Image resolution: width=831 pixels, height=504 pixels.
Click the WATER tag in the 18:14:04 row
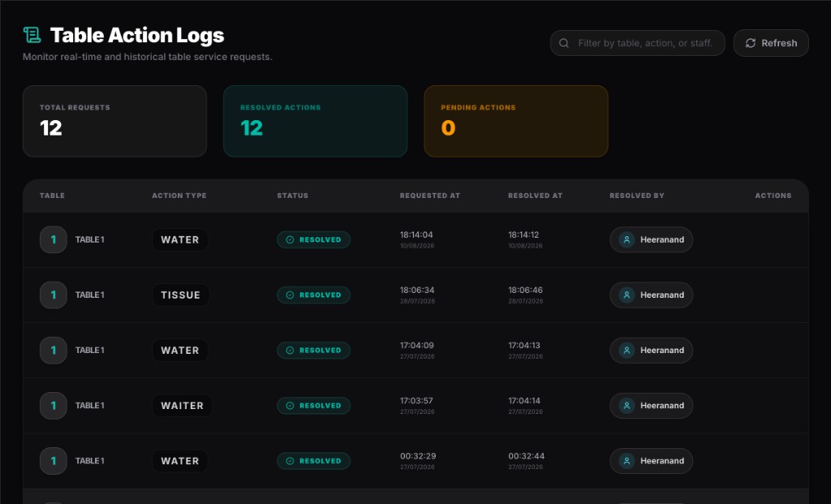click(x=179, y=239)
